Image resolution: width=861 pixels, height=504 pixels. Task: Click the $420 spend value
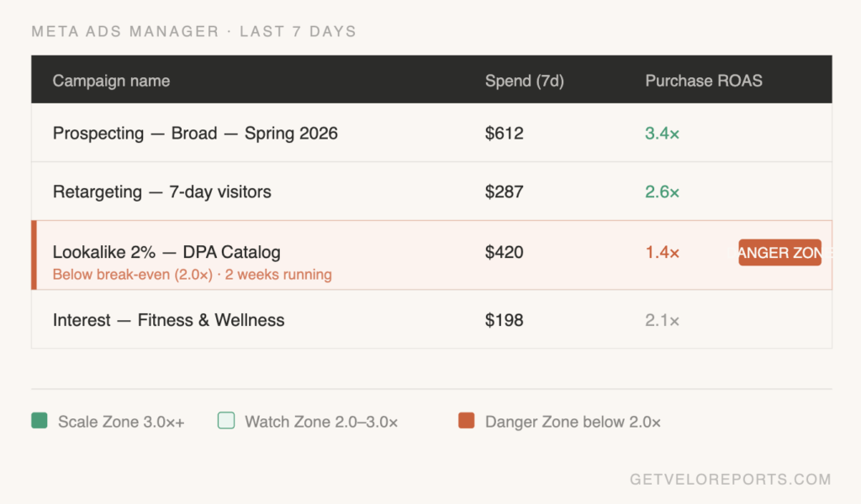[504, 252]
